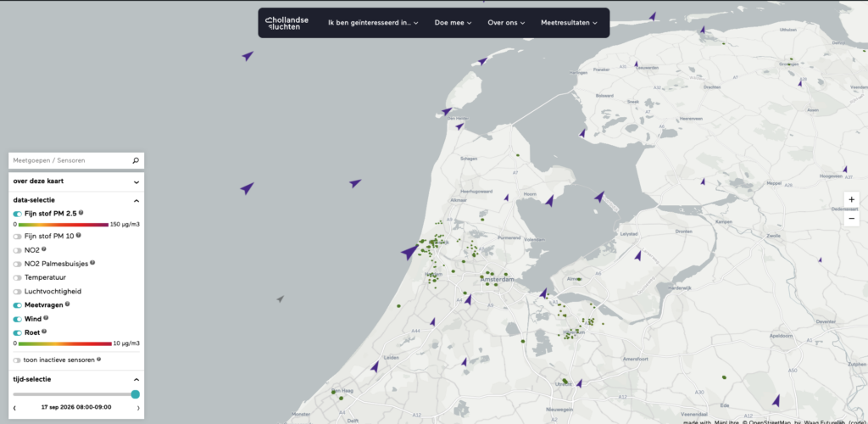Click the '17 sep 2026 08:00-09:00' time label
The width and height of the screenshot is (868, 424).
pyautogui.click(x=76, y=407)
